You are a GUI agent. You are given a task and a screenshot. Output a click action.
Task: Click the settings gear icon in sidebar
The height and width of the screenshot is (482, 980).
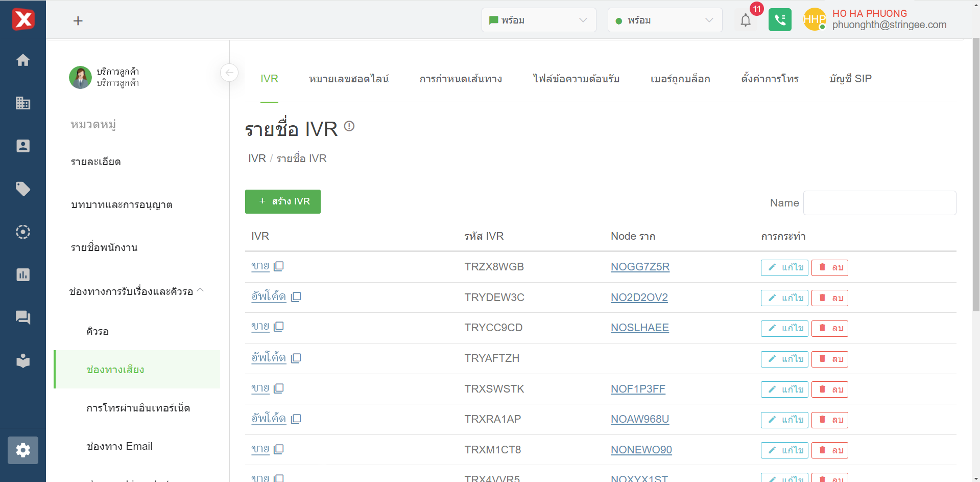tap(23, 450)
